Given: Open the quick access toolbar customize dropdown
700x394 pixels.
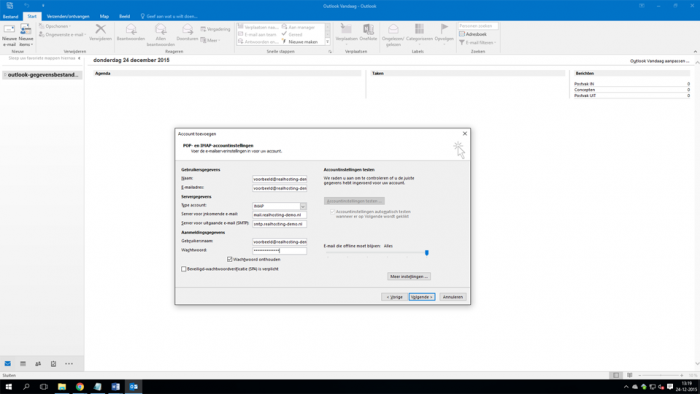Looking at the screenshot, I should [x=43, y=6].
